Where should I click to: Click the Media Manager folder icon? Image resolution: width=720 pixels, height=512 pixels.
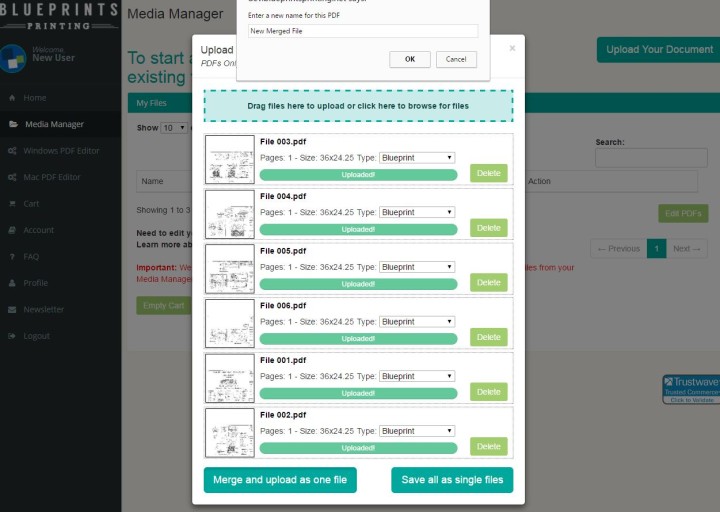coord(13,124)
